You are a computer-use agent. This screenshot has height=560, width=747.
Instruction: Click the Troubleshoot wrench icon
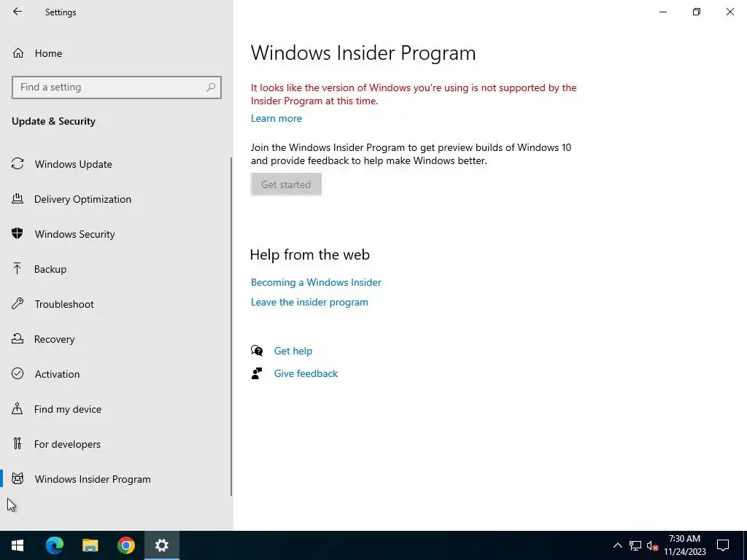(18, 303)
